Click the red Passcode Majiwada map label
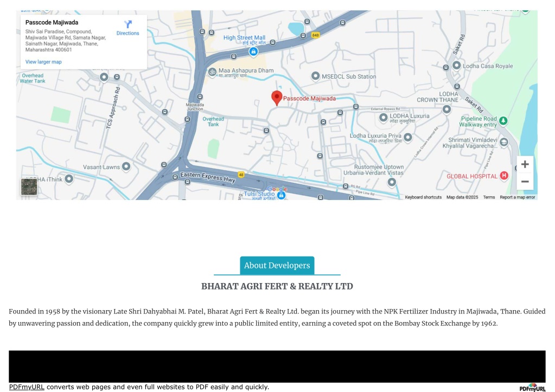The width and height of the screenshot is (555, 392). click(x=309, y=98)
